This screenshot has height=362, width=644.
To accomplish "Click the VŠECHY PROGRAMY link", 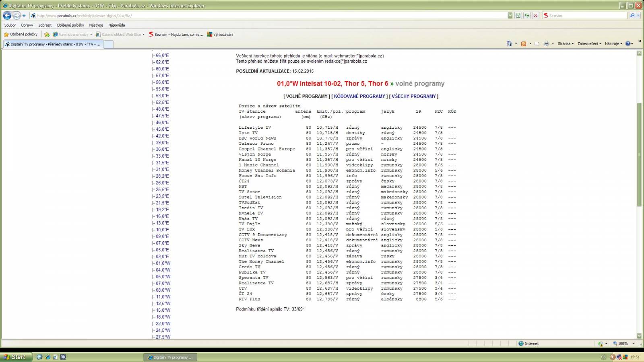I will (x=414, y=97).
